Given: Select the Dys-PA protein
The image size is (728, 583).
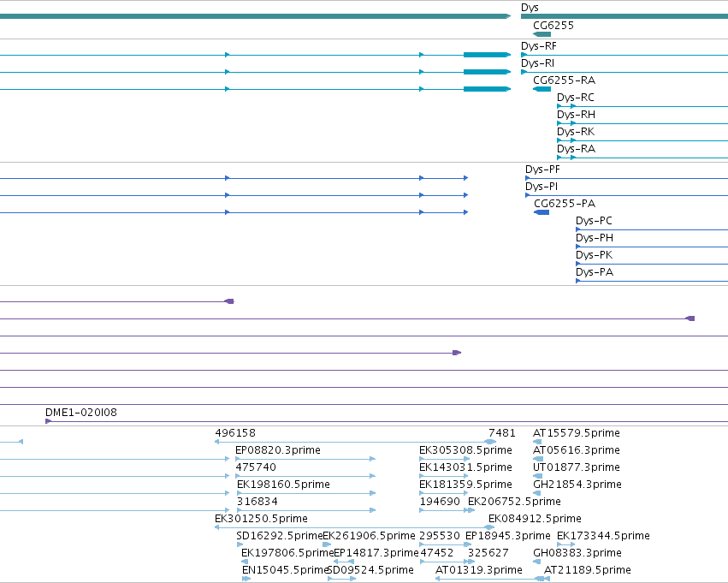Looking at the screenshot, I should coord(595,272).
